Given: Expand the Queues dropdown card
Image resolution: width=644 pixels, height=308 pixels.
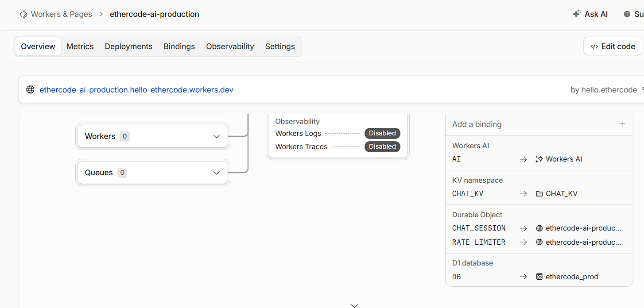Looking at the screenshot, I should pyautogui.click(x=153, y=173).
